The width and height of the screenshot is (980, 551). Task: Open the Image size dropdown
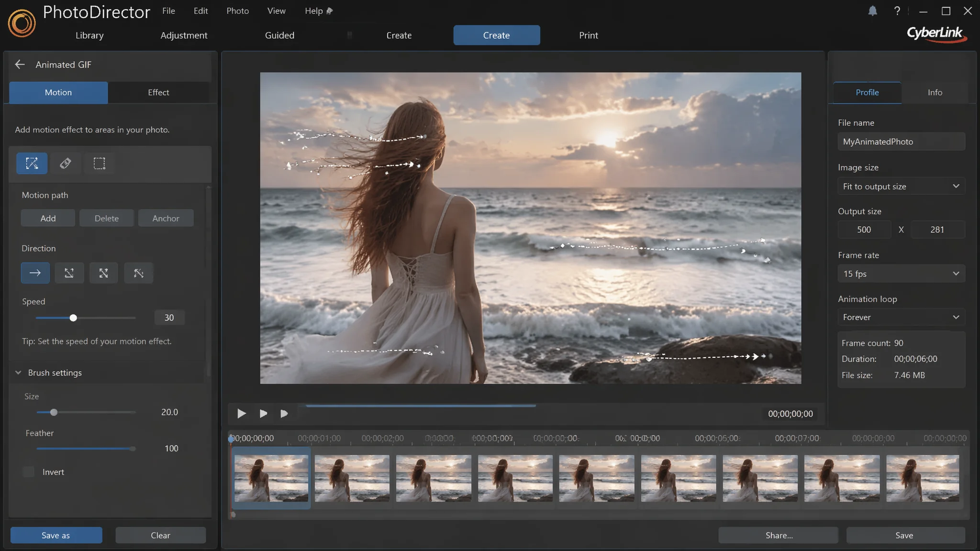click(901, 186)
